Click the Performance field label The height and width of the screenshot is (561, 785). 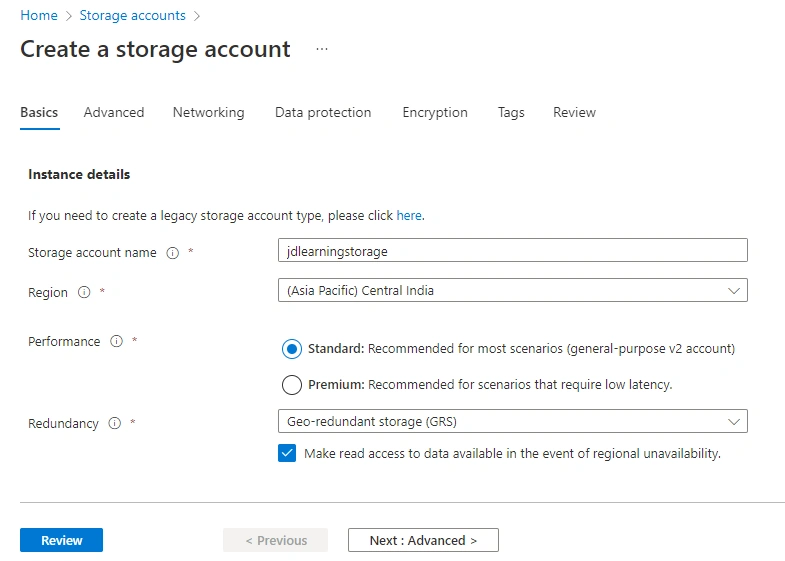pos(64,342)
